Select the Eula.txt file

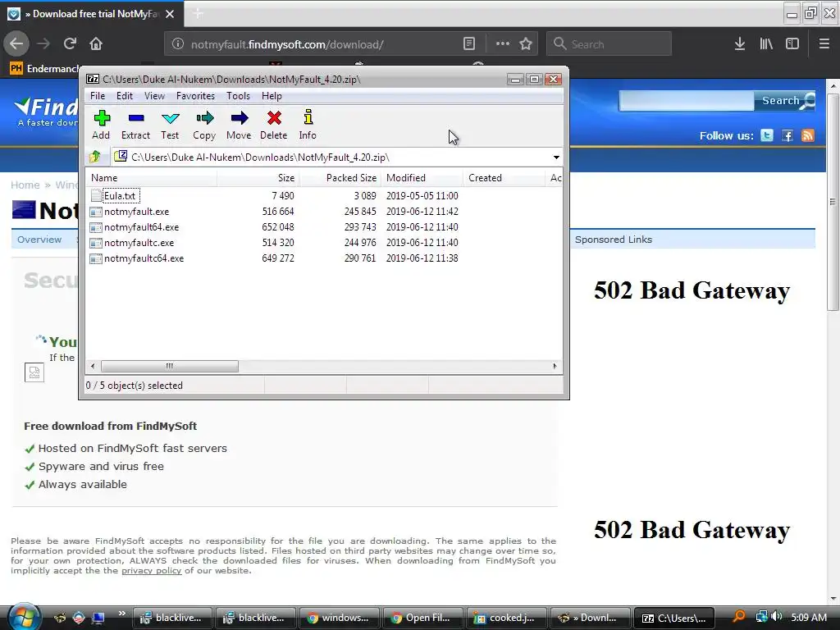(120, 195)
